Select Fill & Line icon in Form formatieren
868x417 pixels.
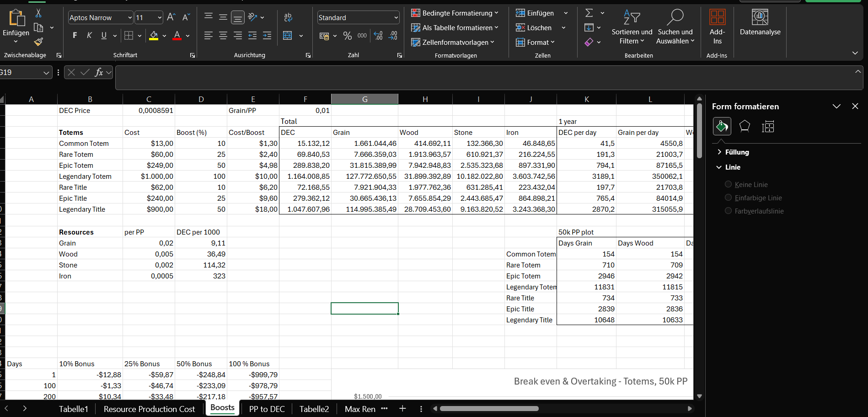722,126
